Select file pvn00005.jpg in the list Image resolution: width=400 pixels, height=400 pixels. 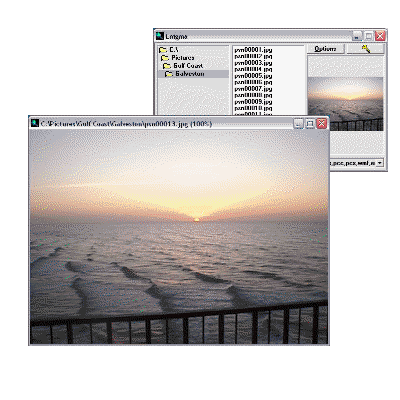point(253,76)
